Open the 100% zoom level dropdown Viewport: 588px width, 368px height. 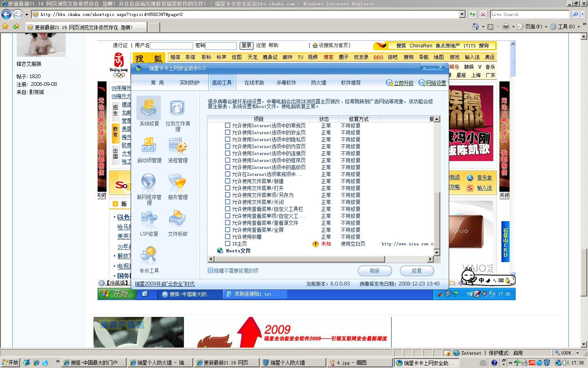(577, 353)
